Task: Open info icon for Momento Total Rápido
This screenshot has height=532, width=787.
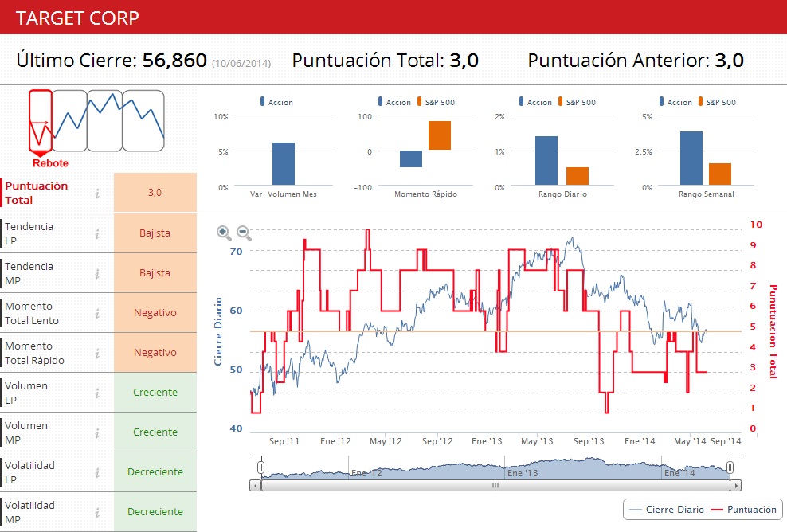Action: [97, 354]
